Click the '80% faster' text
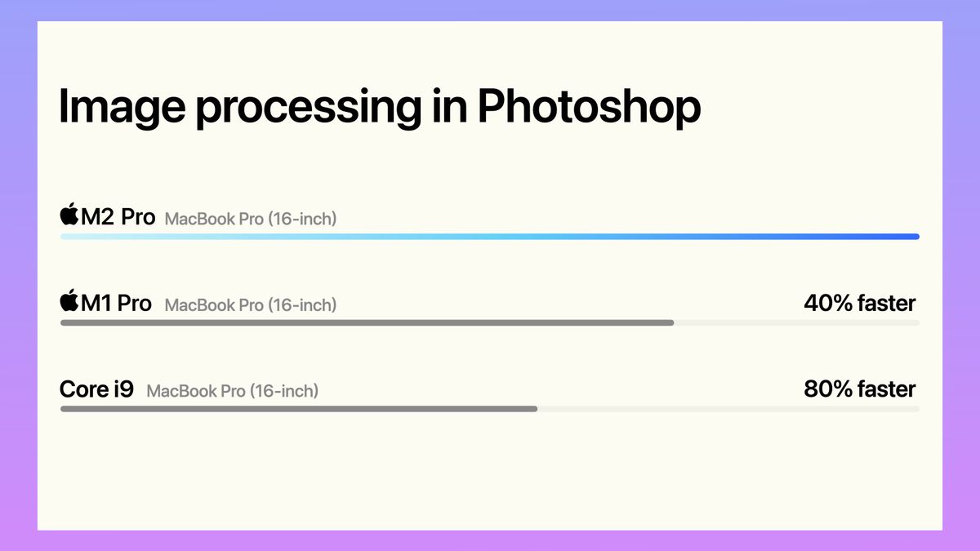Screen dimensions: 980x551 [860, 389]
